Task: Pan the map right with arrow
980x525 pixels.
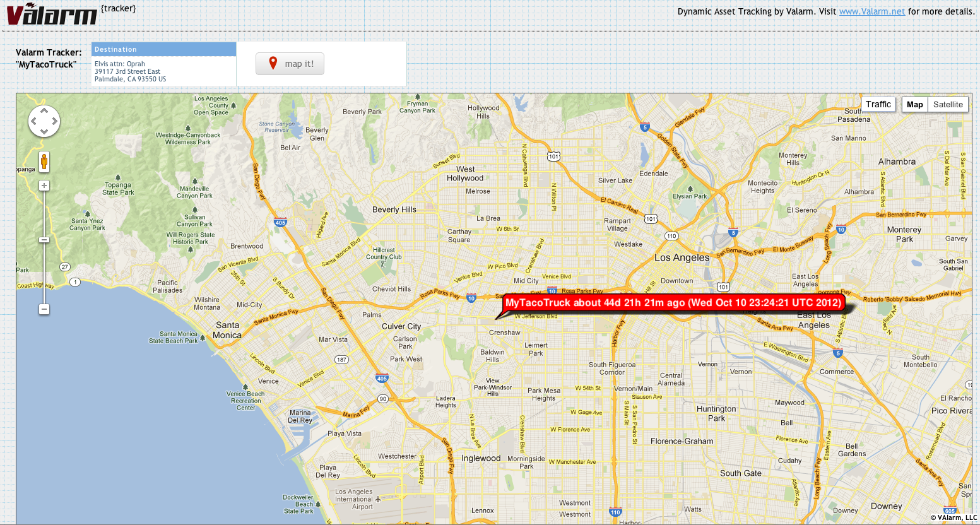Action: [55, 121]
